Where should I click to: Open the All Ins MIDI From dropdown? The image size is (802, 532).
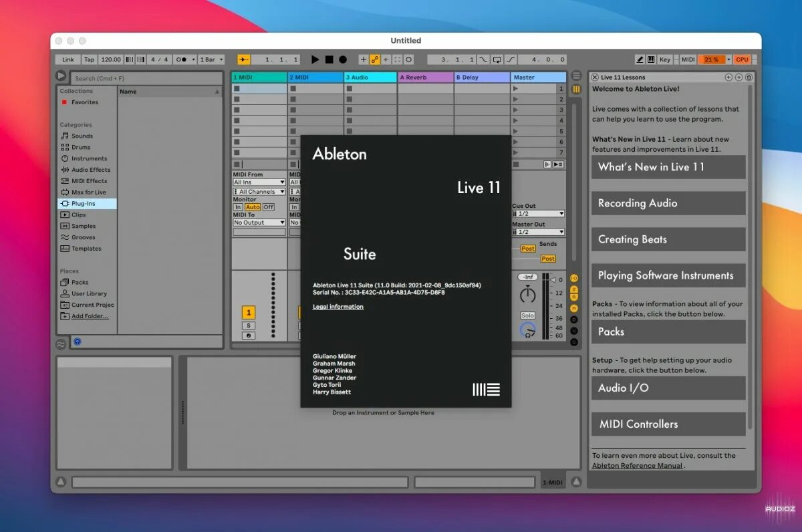pyautogui.click(x=259, y=182)
